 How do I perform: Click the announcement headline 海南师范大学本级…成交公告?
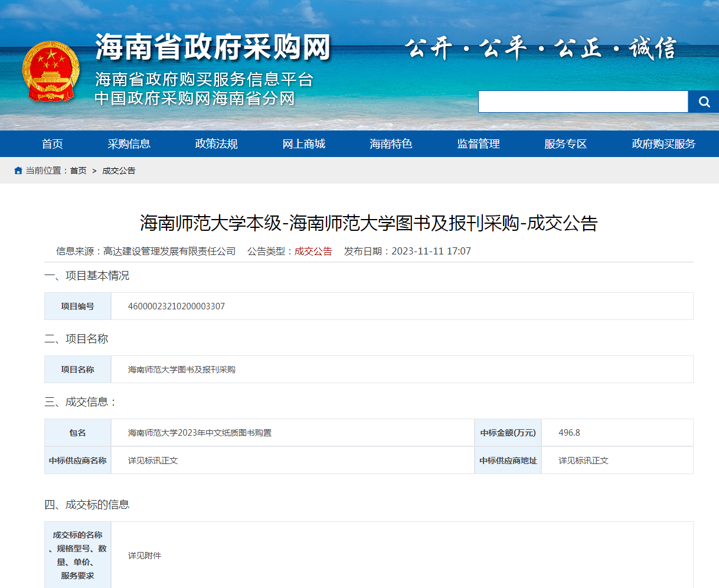pos(369,223)
